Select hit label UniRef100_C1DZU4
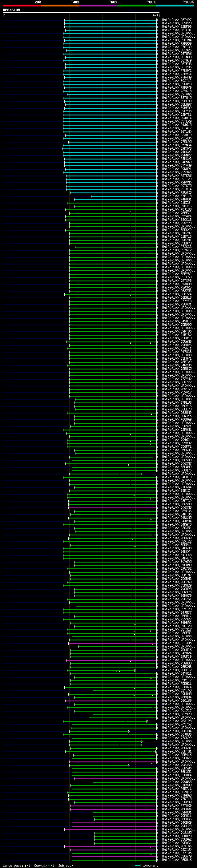Image resolution: width=197 pixels, height=868 pixels. click(x=177, y=203)
